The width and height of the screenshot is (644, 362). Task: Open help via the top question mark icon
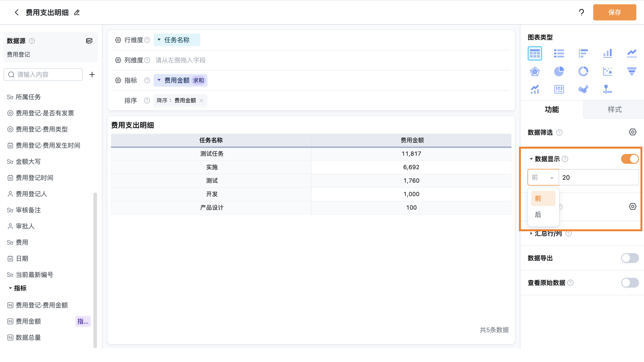[582, 12]
